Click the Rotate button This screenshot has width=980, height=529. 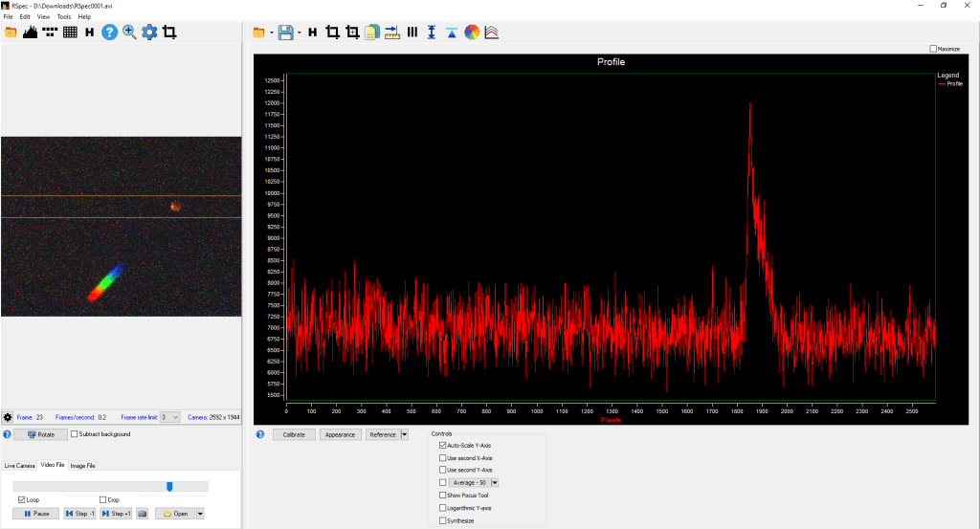tap(40, 434)
